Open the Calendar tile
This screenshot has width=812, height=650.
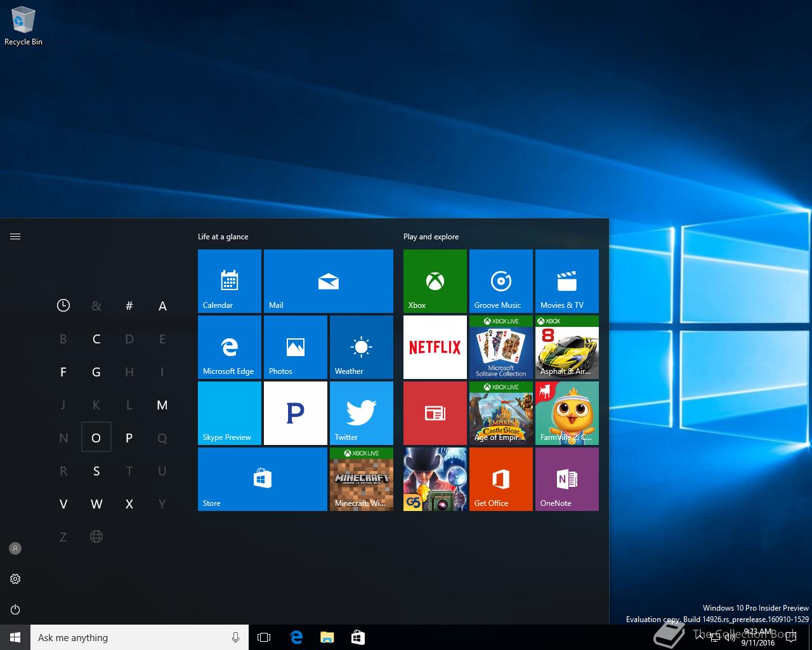tap(230, 281)
